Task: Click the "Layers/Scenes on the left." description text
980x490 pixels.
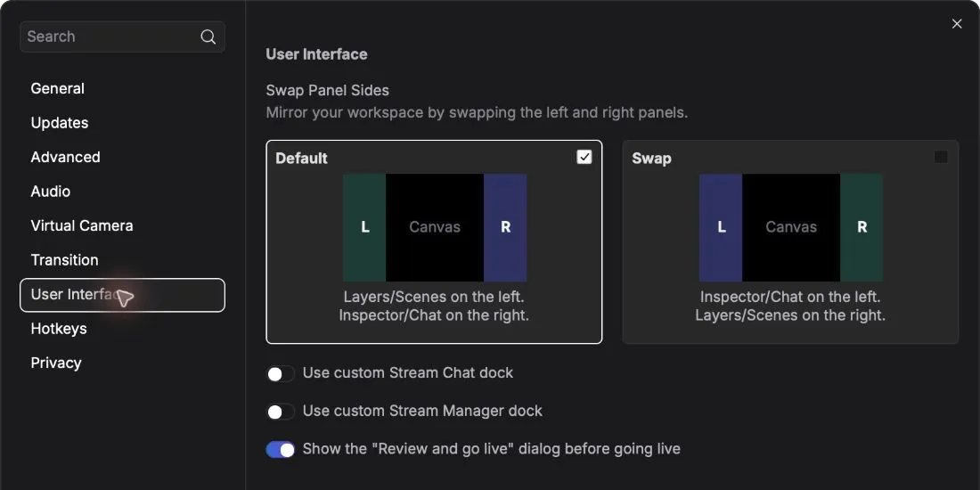Action: [x=434, y=297]
